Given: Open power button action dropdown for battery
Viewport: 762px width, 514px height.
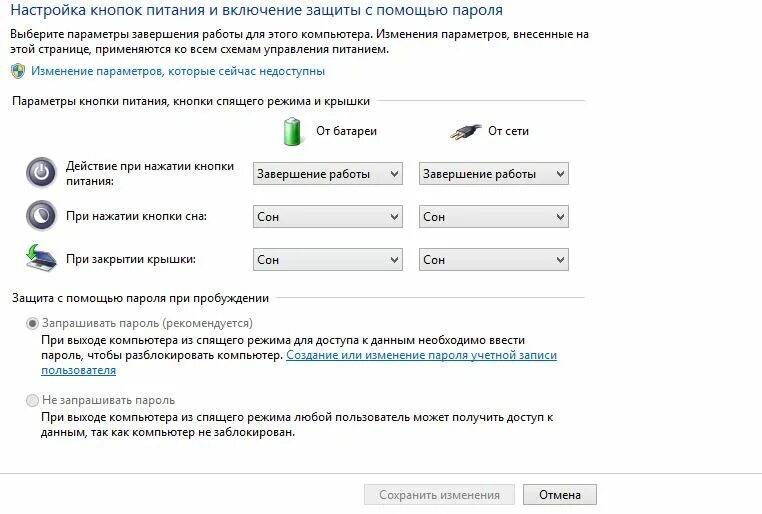Looking at the screenshot, I should (x=327, y=174).
